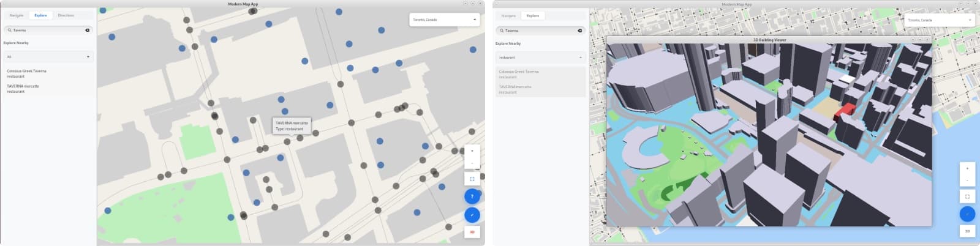Switch to Navigate tab in left window
Viewport: 980px width, 246px height.
pos(17,15)
